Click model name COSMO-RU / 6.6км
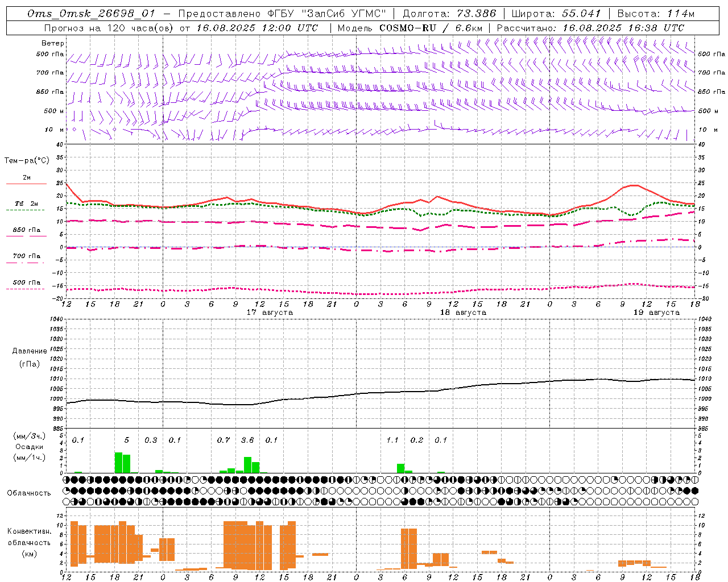The height and width of the screenshot is (582, 728). (431, 28)
